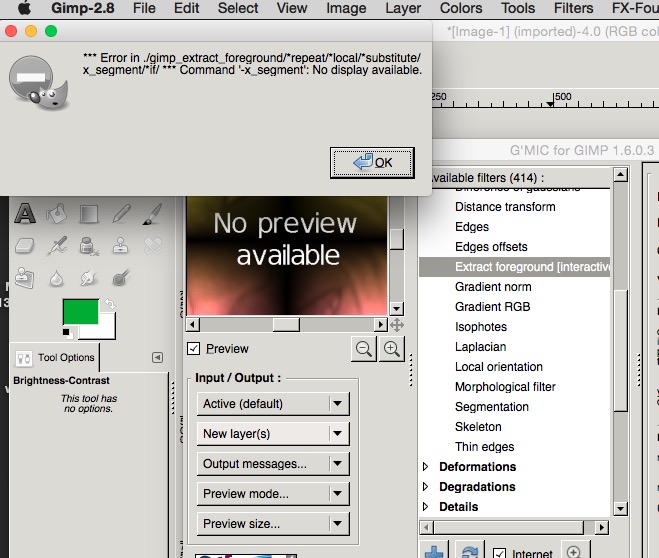Select the Bucket Fill tool
This screenshot has height=558, width=659.
57,213
